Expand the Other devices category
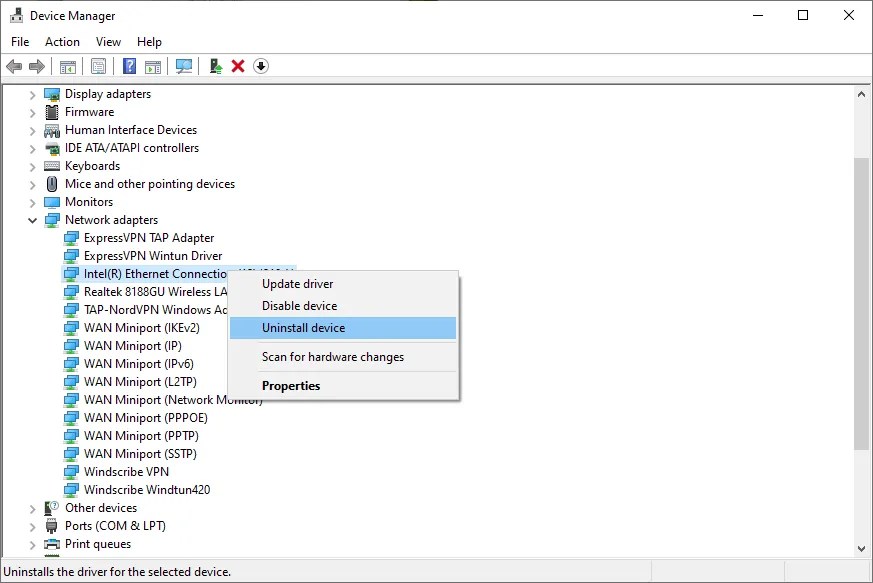The width and height of the screenshot is (873, 583). (32, 507)
